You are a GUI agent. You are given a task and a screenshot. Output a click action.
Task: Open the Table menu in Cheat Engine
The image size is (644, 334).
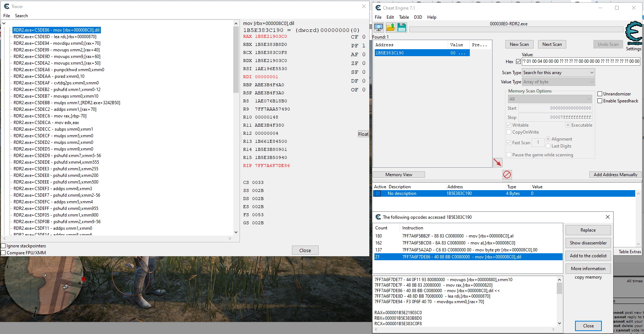pyautogui.click(x=404, y=17)
